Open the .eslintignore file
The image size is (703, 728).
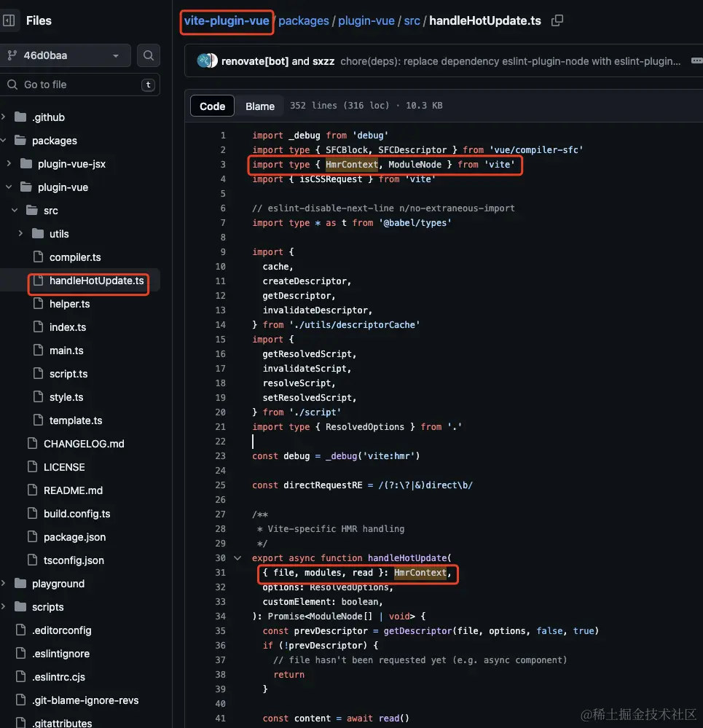pos(60,653)
